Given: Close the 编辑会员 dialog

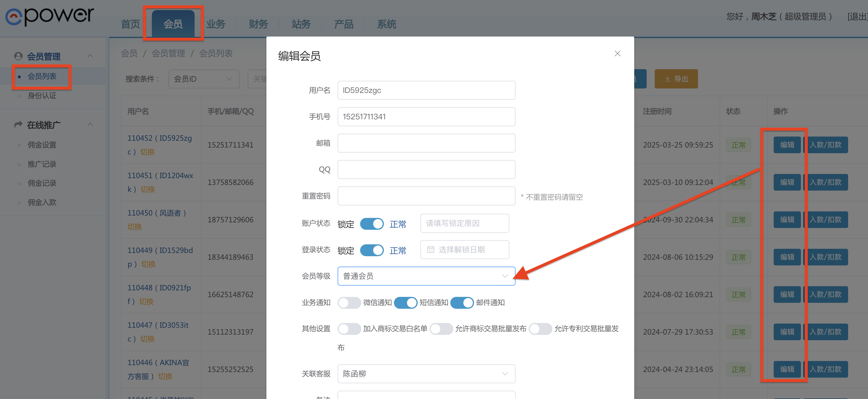Looking at the screenshot, I should (x=617, y=54).
